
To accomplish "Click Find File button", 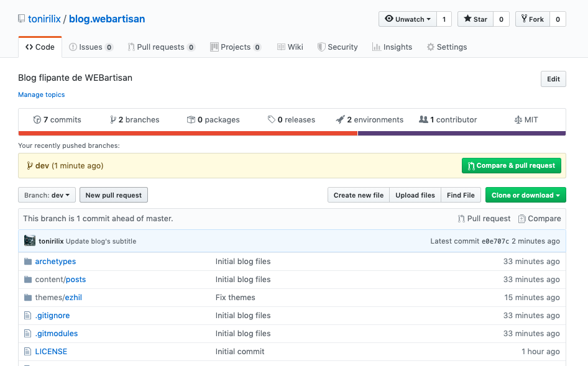I will pyautogui.click(x=461, y=195).
